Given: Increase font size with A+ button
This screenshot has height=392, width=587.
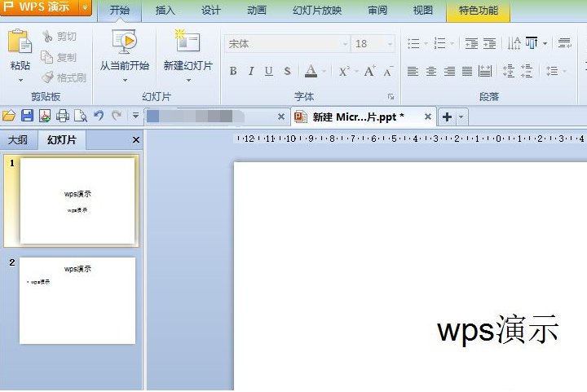Looking at the screenshot, I should click(370, 71).
